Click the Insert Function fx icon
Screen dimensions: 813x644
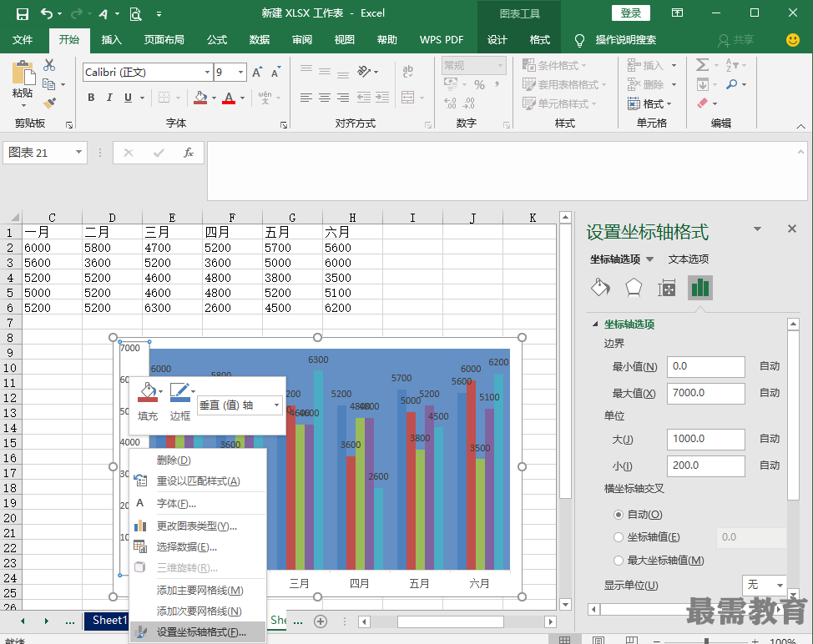click(189, 153)
